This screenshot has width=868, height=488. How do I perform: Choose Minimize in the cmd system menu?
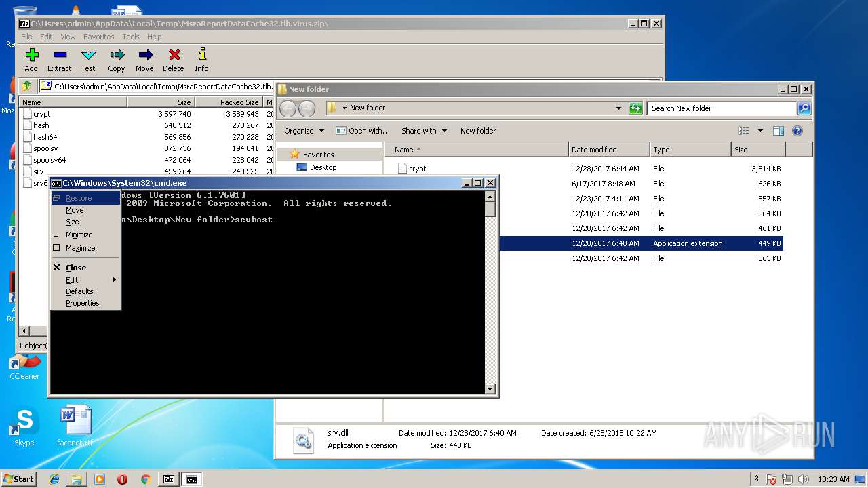pos(85,235)
